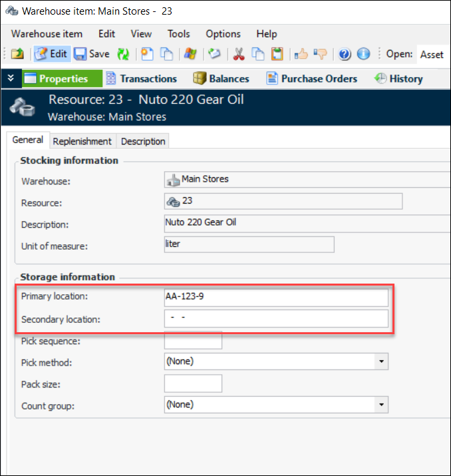Image resolution: width=451 pixels, height=476 pixels.
Task: Save the warehouse item
Action: point(92,54)
